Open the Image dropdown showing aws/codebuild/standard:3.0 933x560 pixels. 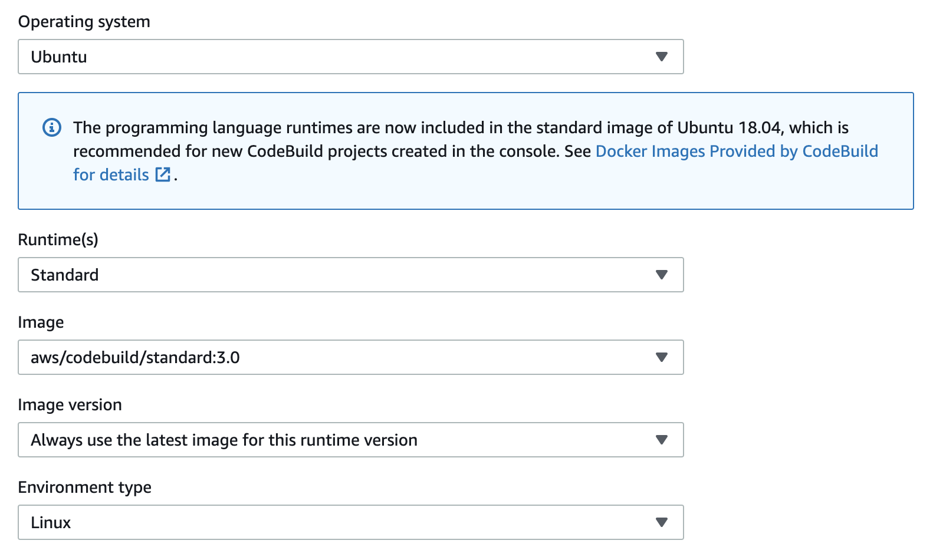point(351,357)
